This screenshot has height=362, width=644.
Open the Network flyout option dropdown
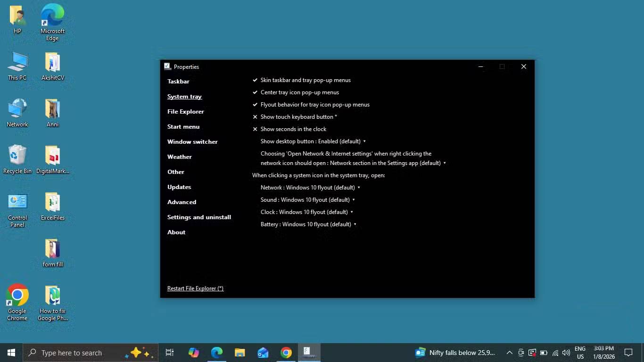310,188
